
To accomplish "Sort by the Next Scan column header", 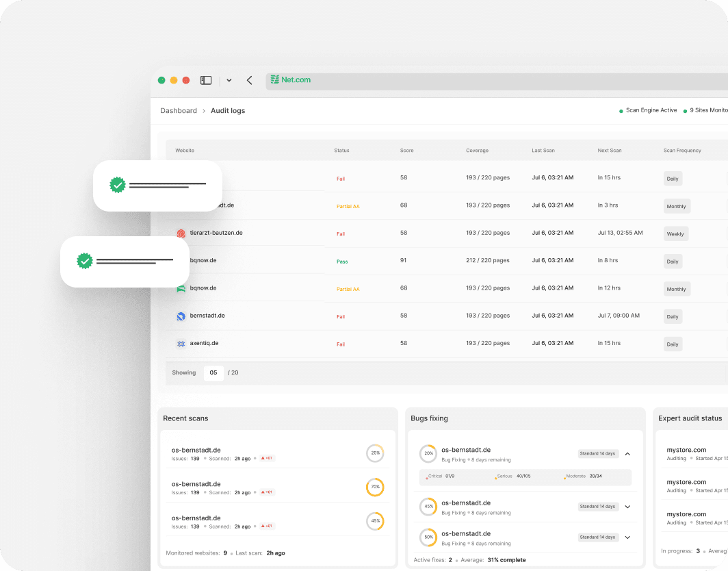I will point(609,151).
